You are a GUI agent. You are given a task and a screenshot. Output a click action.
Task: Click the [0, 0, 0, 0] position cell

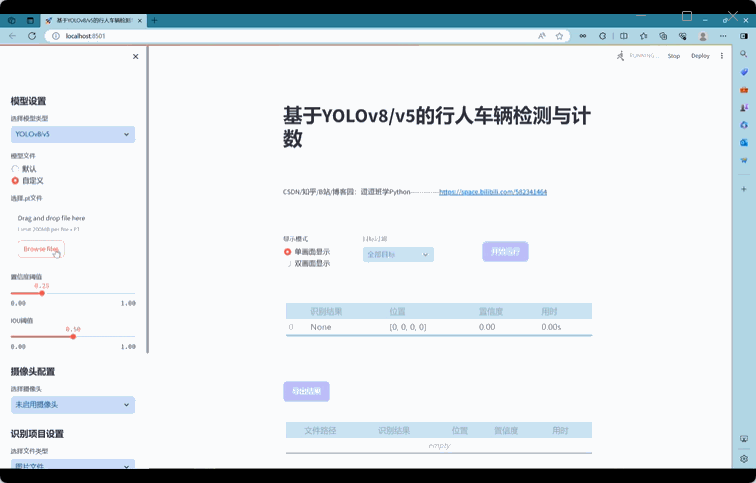pos(408,327)
